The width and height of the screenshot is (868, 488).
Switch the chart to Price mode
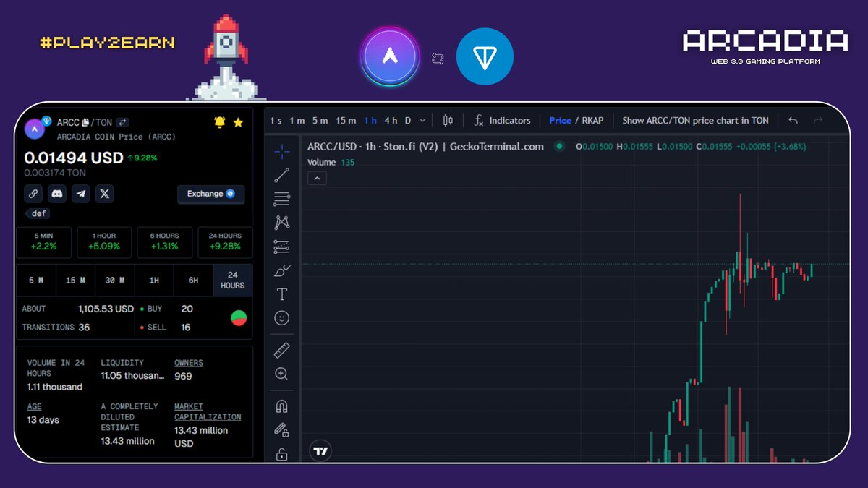click(x=560, y=121)
